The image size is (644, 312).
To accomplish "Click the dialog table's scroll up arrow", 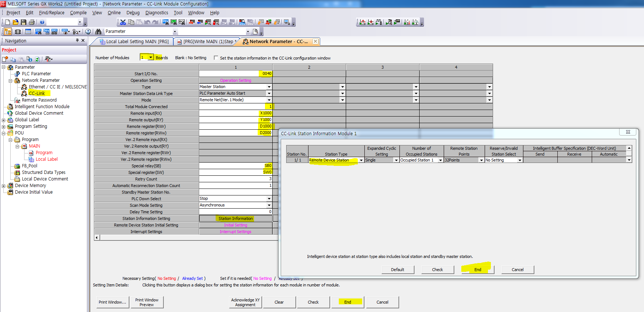I will point(629,148).
